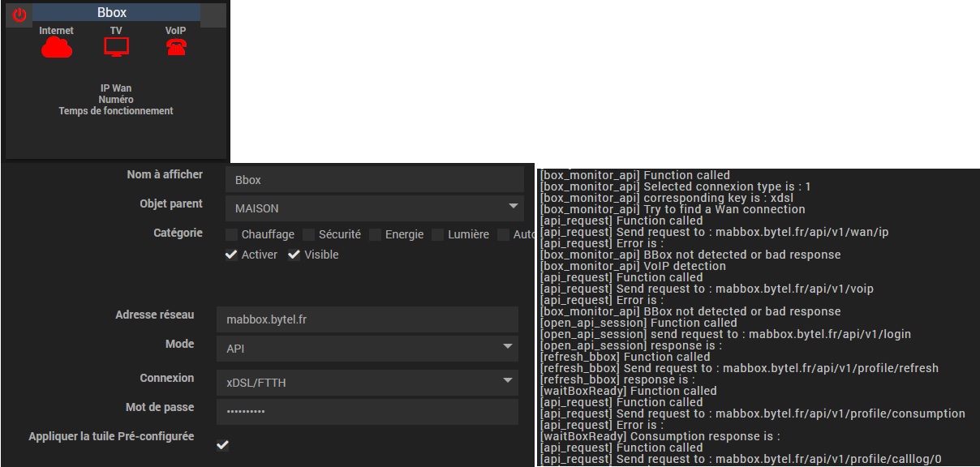Click log line requesting api/v1/profile/refresh

click(x=740, y=368)
